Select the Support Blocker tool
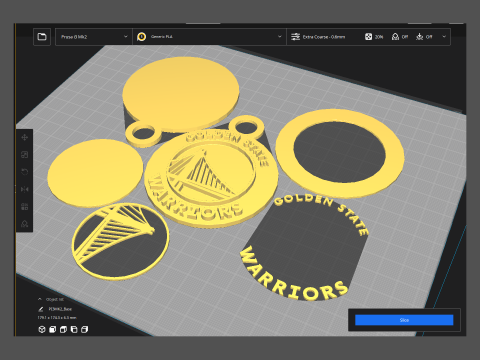This screenshot has width=480, height=360. click(x=25, y=224)
